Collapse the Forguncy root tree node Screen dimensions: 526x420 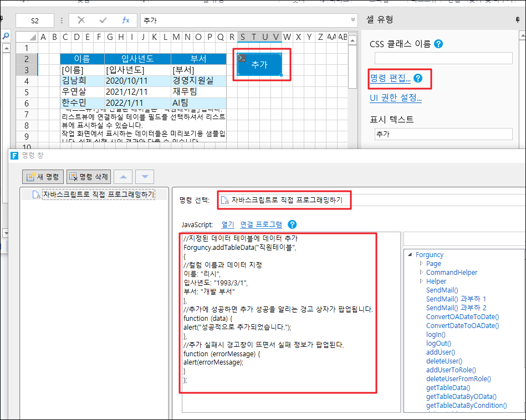pos(410,255)
